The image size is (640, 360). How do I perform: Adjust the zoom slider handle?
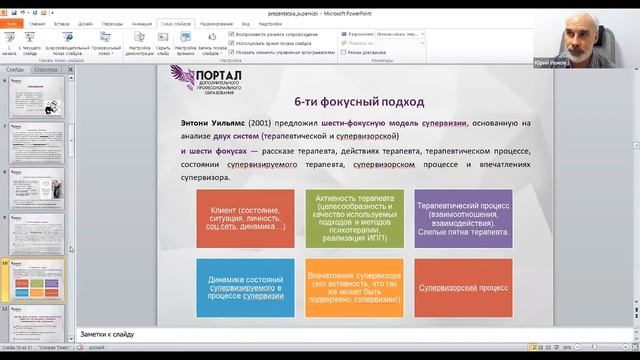595,347
